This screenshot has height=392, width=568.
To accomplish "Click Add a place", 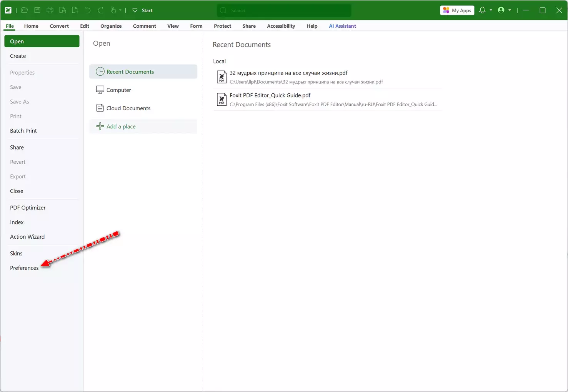I will coord(121,126).
